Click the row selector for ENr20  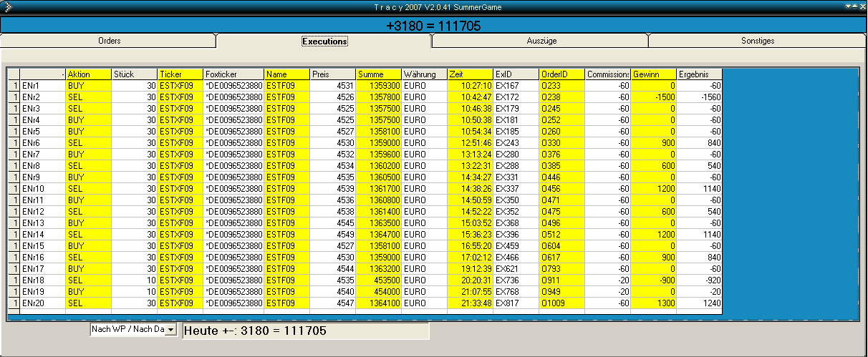tap(13, 303)
